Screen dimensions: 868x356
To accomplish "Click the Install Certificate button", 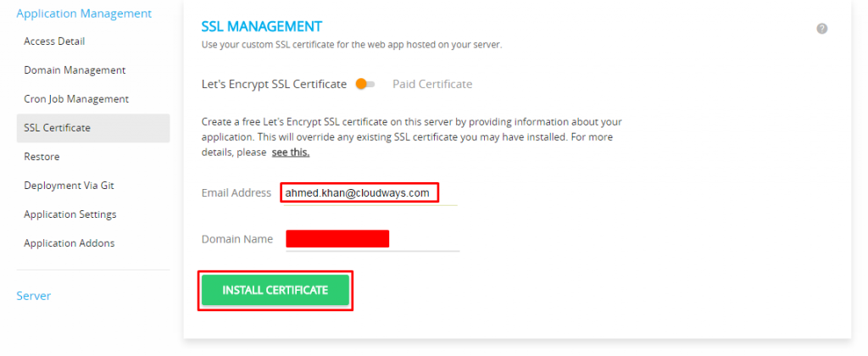I will 275,290.
